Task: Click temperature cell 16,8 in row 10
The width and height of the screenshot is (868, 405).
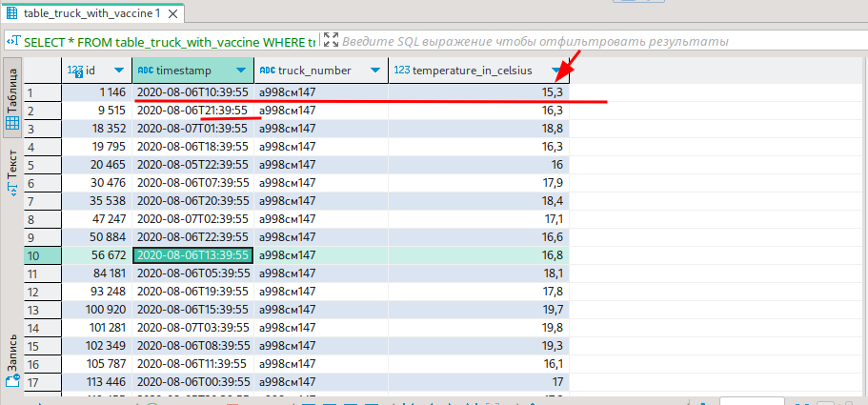Action: click(479, 255)
